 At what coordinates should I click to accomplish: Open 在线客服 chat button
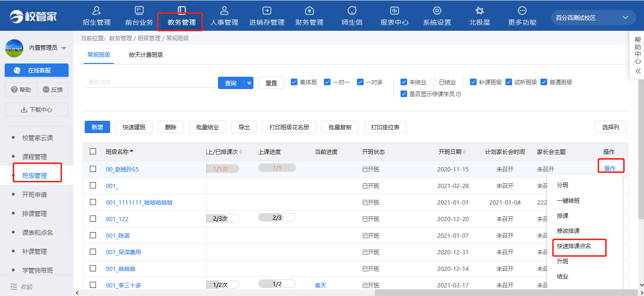[36, 70]
